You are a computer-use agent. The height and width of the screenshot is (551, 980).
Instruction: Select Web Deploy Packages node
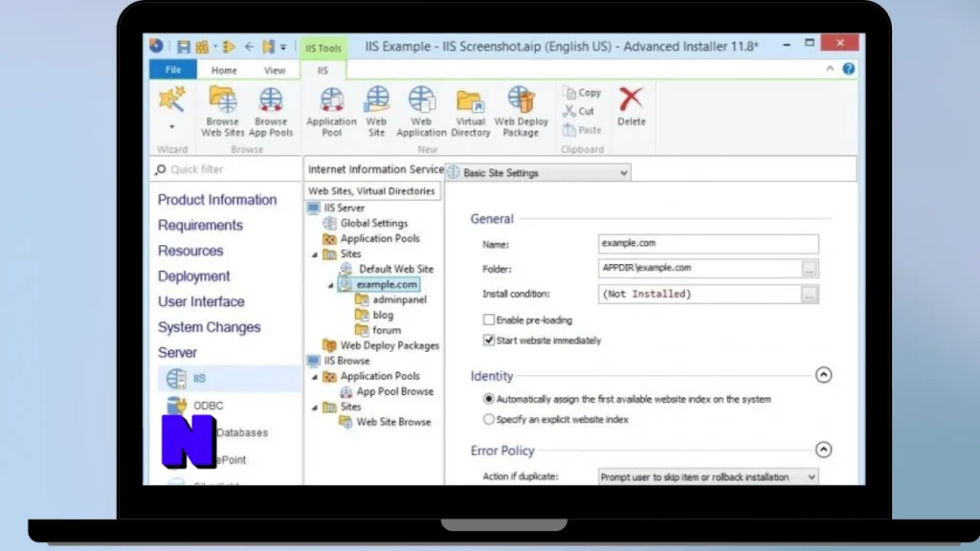390,345
